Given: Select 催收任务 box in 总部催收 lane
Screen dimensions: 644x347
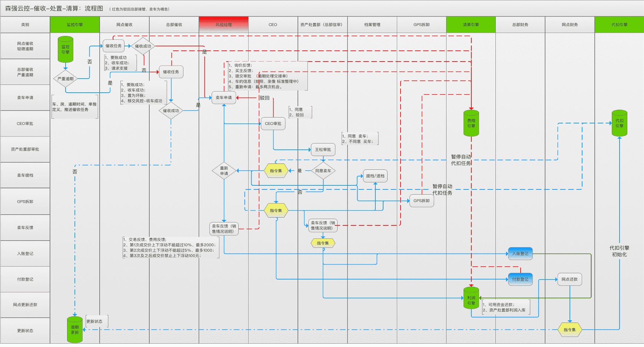Looking at the screenshot, I should point(171,72).
